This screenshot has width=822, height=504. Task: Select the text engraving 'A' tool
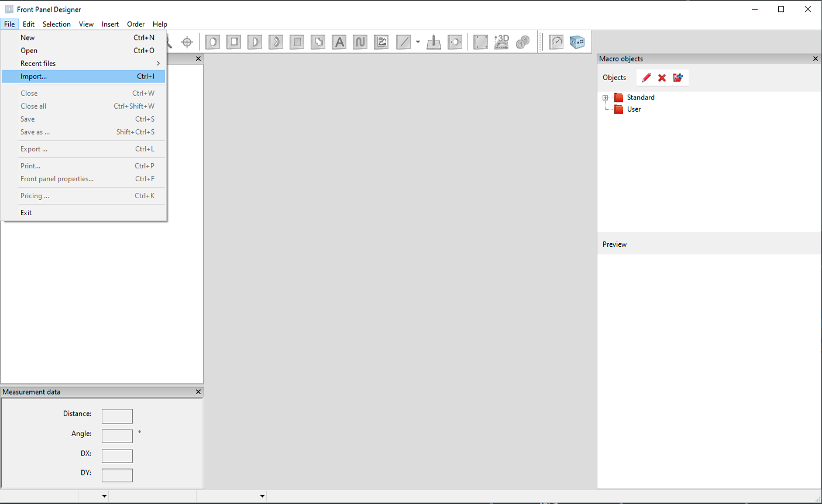(x=339, y=42)
